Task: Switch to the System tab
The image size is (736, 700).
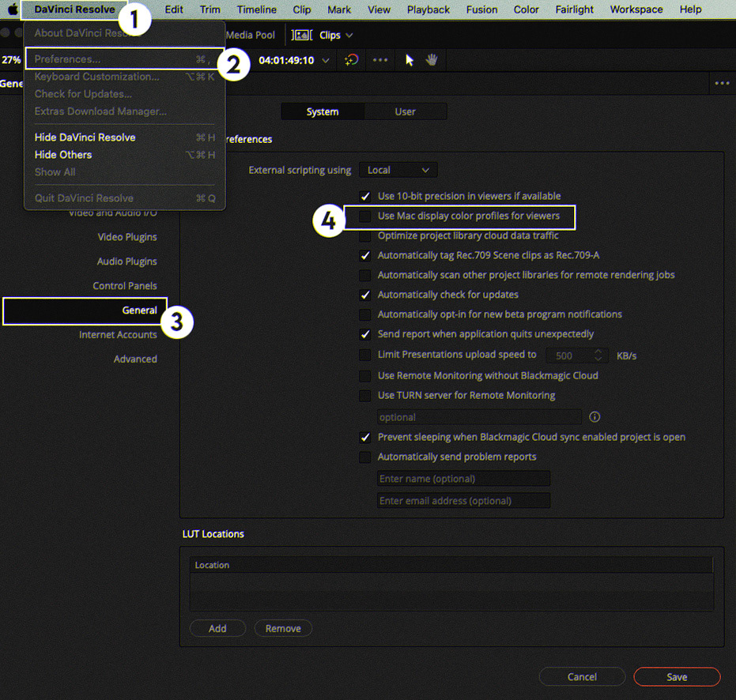Action: (323, 111)
